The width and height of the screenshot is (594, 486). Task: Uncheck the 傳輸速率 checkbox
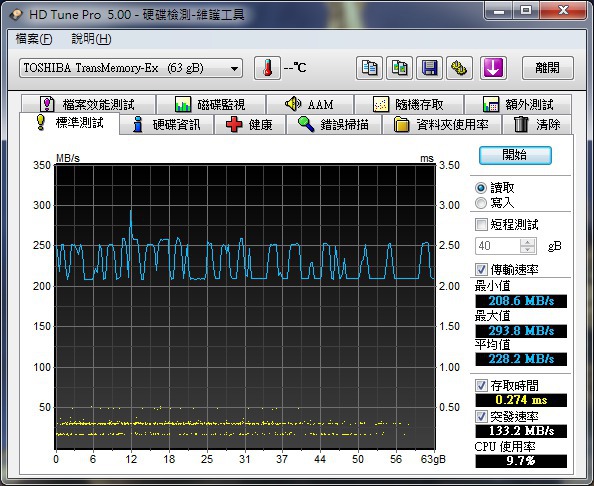click(481, 270)
